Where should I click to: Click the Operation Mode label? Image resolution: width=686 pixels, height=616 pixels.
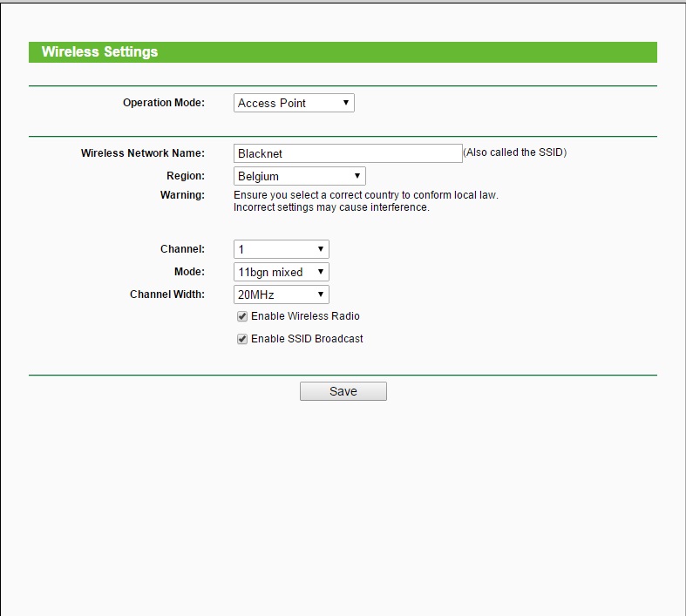tap(163, 103)
